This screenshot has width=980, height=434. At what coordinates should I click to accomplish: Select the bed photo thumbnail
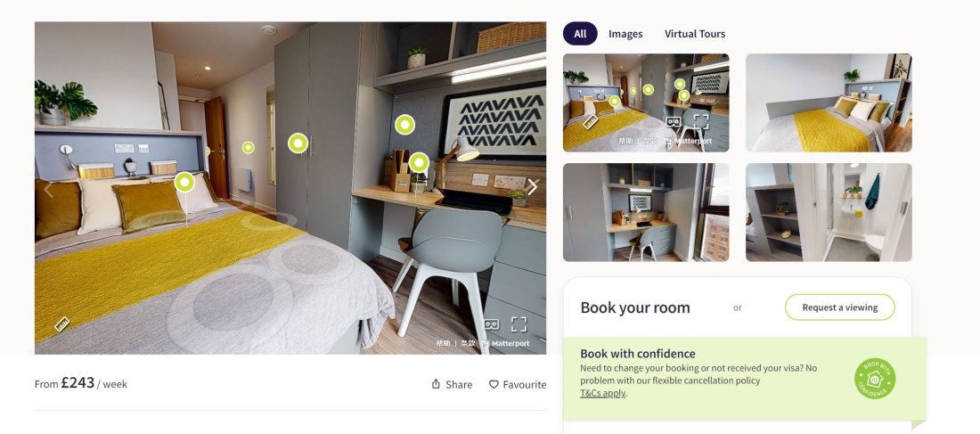(x=829, y=102)
